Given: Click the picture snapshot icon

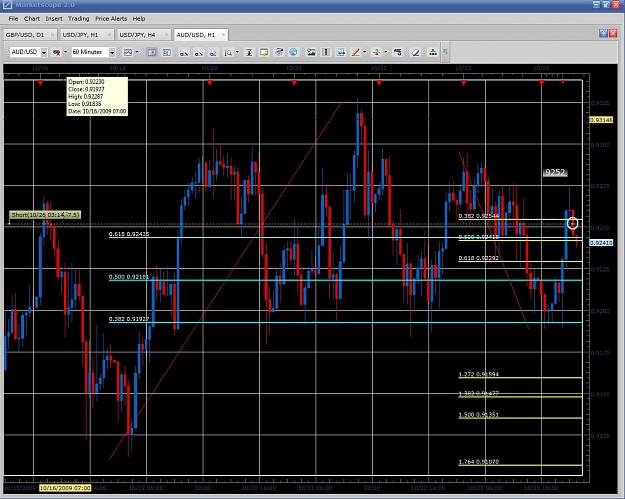Looking at the screenshot, I should [x=311, y=52].
